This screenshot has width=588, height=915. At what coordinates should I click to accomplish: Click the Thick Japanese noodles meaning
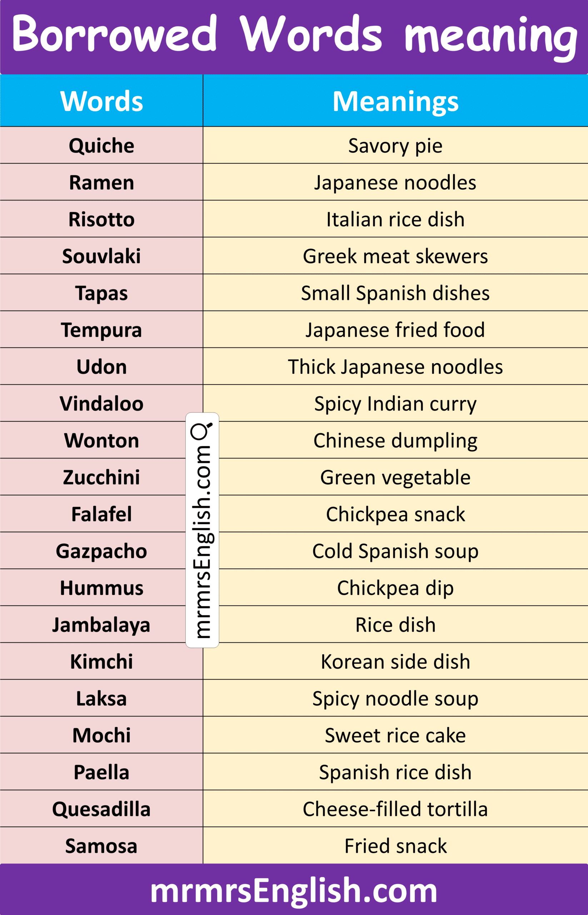(x=395, y=367)
